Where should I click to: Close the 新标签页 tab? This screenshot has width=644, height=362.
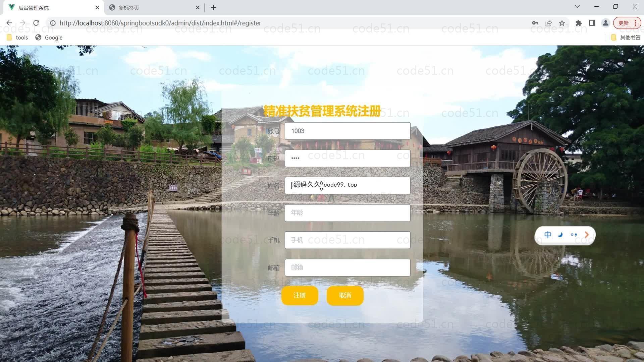tap(198, 7)
